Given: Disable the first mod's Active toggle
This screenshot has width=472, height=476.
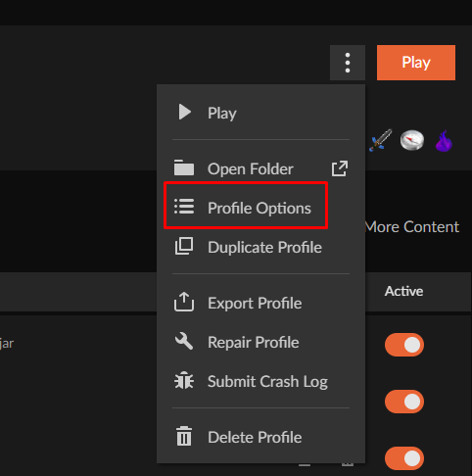Looking at the screenshot, I should 404,345.
